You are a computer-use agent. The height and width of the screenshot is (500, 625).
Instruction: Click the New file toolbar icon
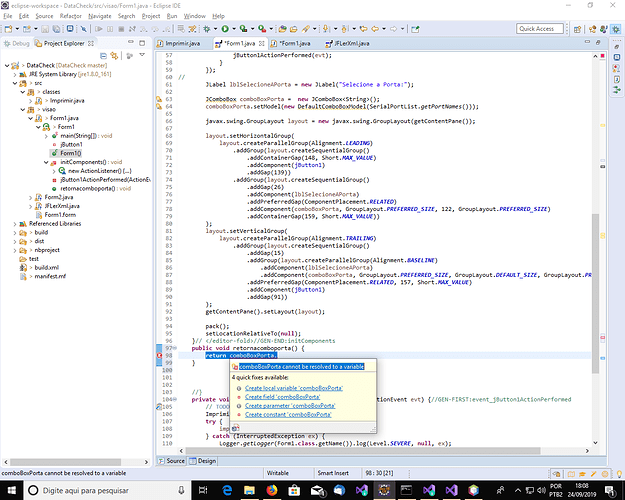(x=8, y=29)
